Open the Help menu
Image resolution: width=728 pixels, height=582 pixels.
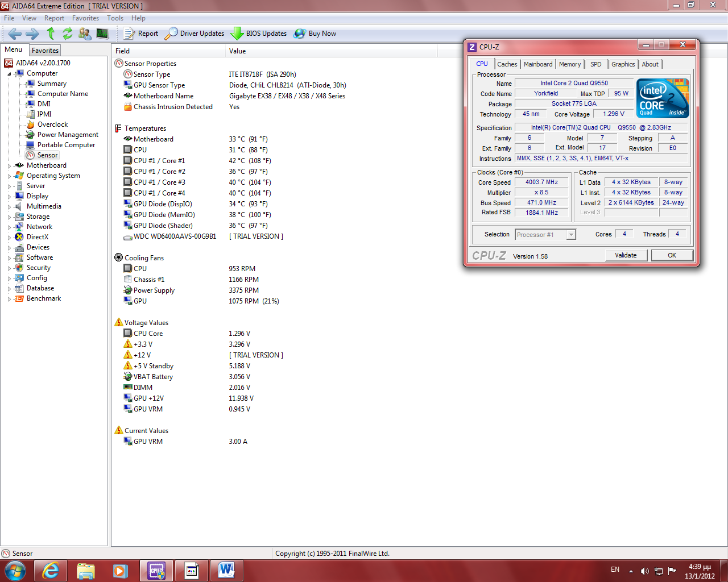(138, 18)
